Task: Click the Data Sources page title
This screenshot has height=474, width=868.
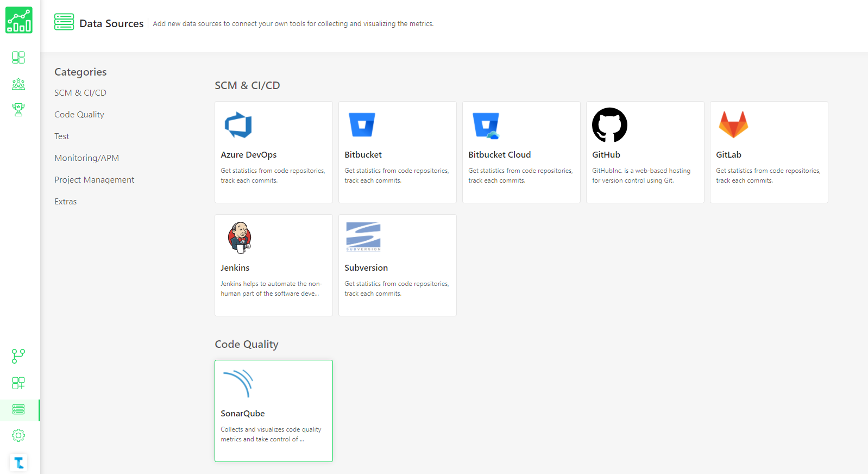Action: pos(111,23)
